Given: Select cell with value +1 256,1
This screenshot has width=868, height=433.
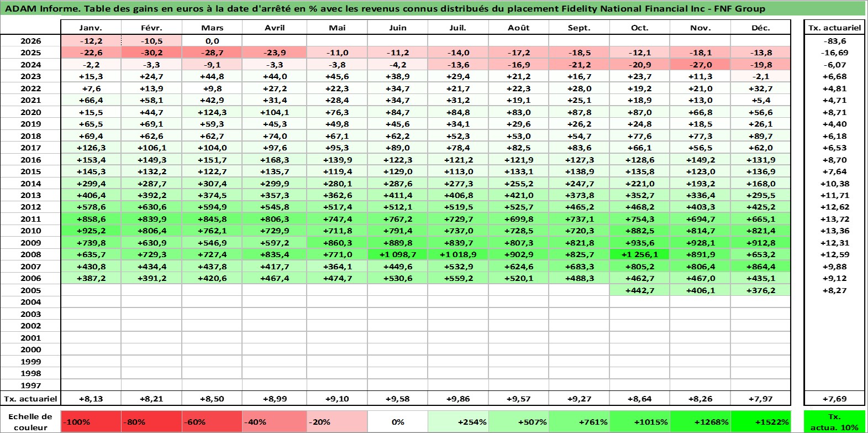Looking at the screenshot, I should tap(640, 254).
